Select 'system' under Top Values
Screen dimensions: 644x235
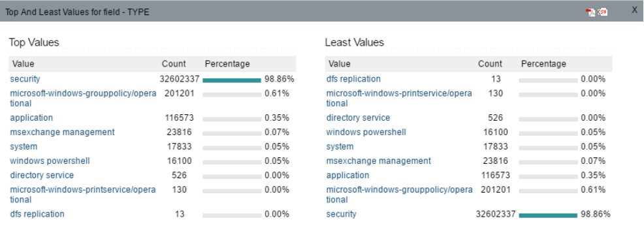coord(24,147)
